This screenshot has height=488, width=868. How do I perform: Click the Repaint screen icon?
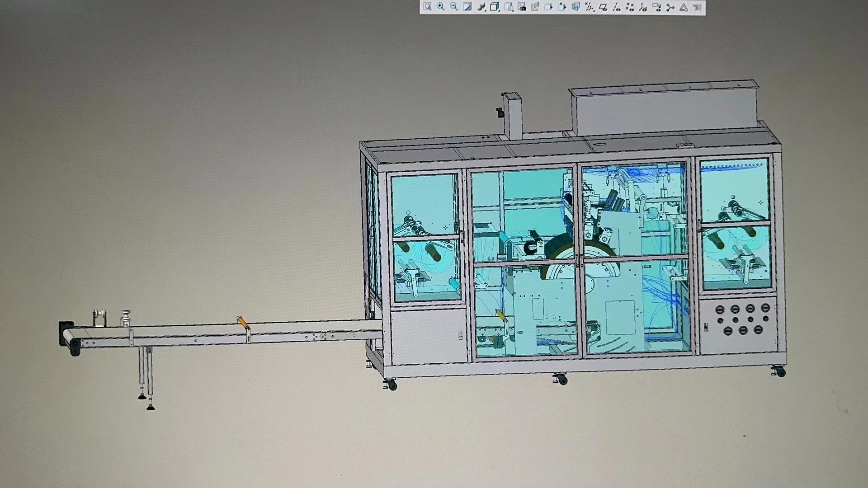coord(467,7)
